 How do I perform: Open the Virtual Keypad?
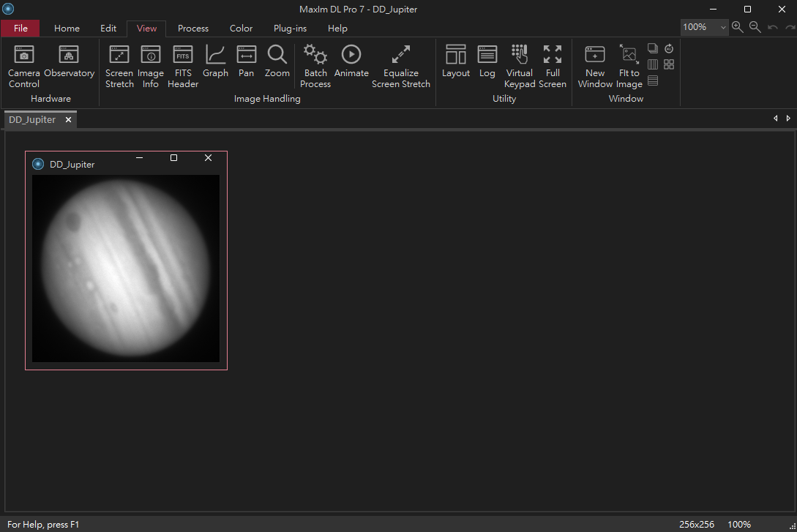pos(520,66)
